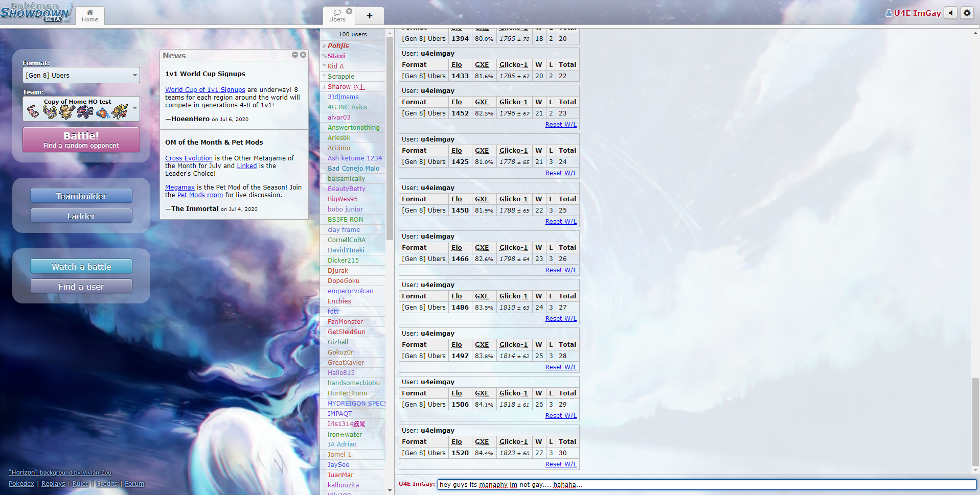Select user Staxi in user list
The height and width of the screenshot is (495, 980).
pos(353,56)
